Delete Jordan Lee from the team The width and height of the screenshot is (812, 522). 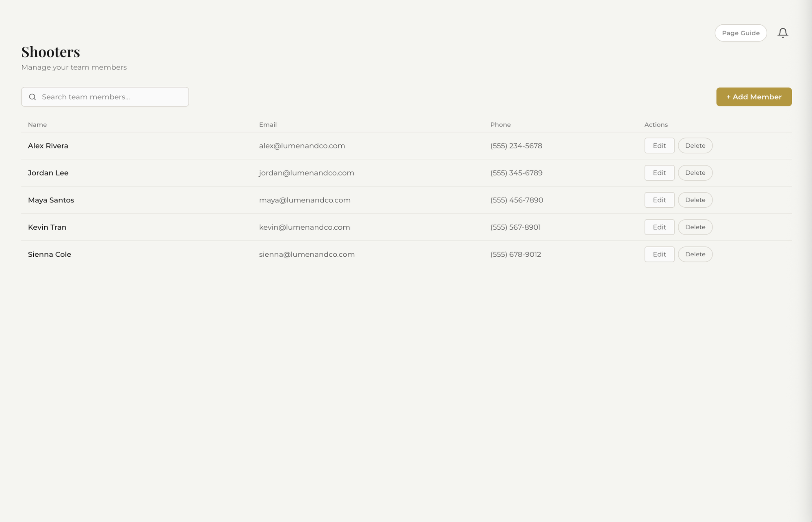click(x=695, y=173)
